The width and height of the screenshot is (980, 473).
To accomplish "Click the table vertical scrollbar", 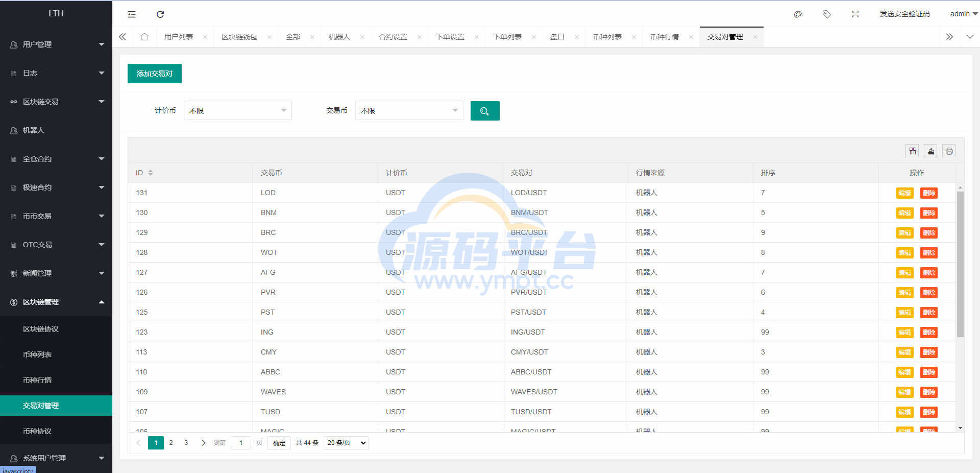I will click(960, 264).
